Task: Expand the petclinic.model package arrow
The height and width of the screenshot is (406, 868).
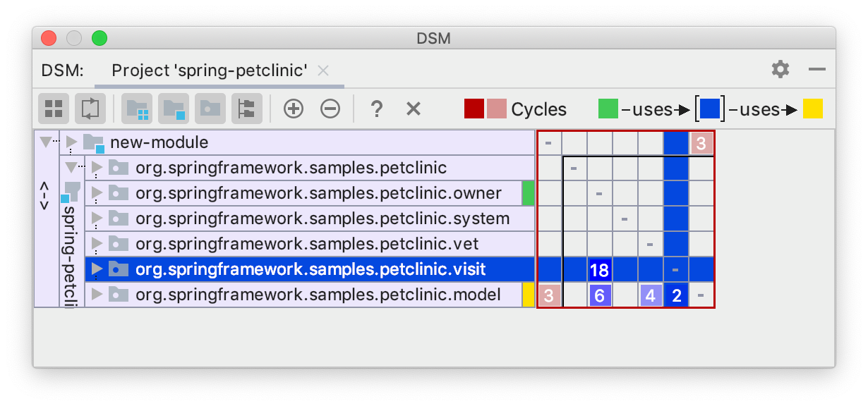Action: 97,295
